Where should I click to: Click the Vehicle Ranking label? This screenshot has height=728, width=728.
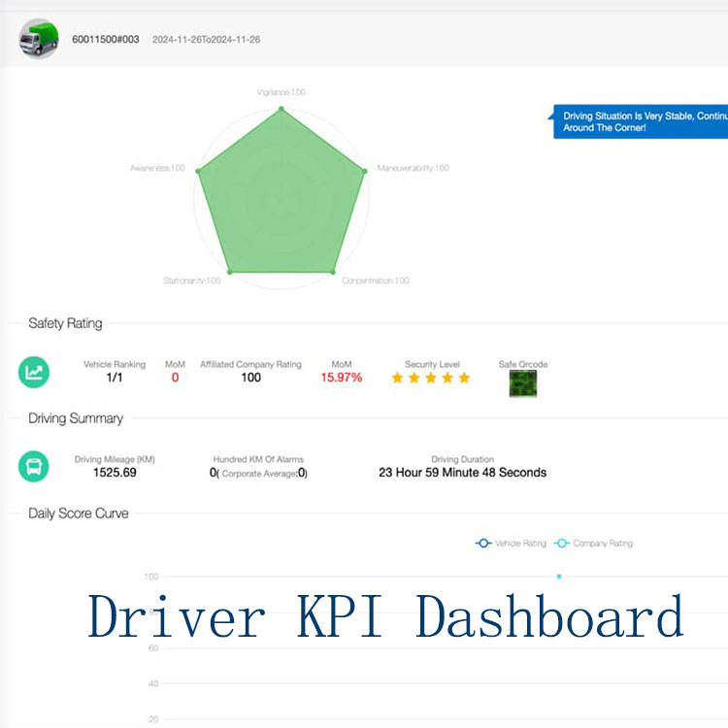pyautogui.click(x=115, y=364)
